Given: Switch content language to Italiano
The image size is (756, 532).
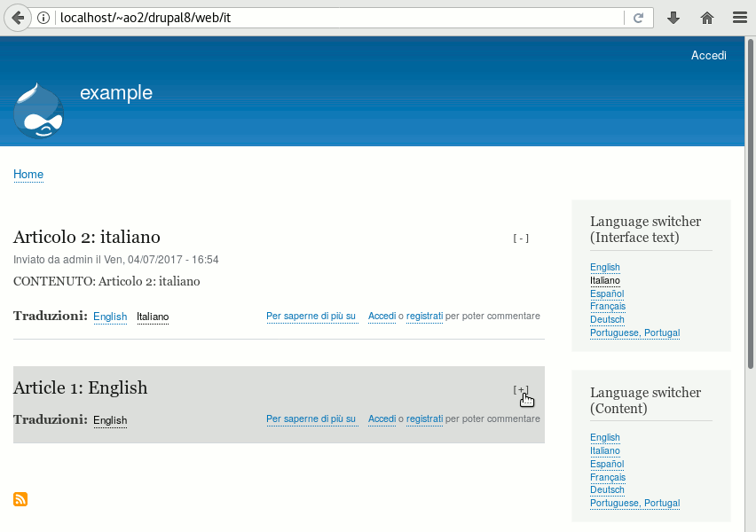Looking at the screenshot, I should point(604,451).
